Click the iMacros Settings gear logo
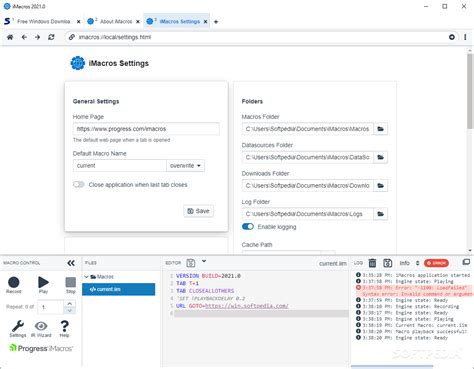The width and height of the screenshot is (474, 369). [x=78, y=63]
